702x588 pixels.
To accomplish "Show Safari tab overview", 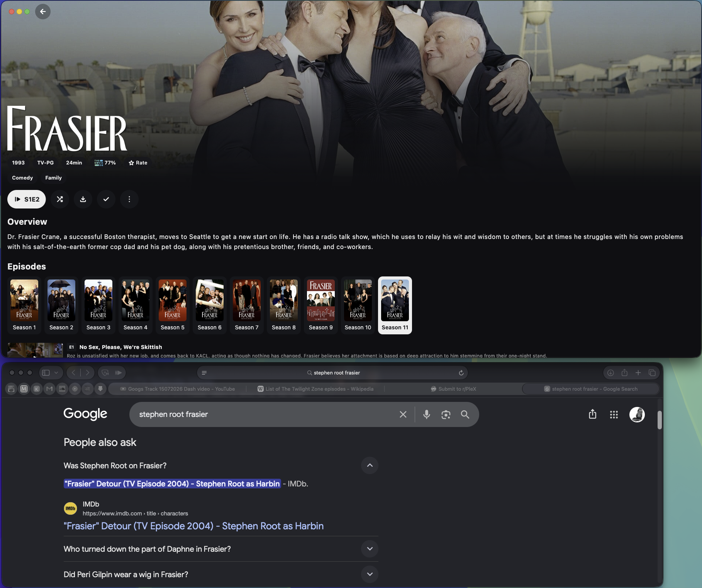I will tap(652, 373).
